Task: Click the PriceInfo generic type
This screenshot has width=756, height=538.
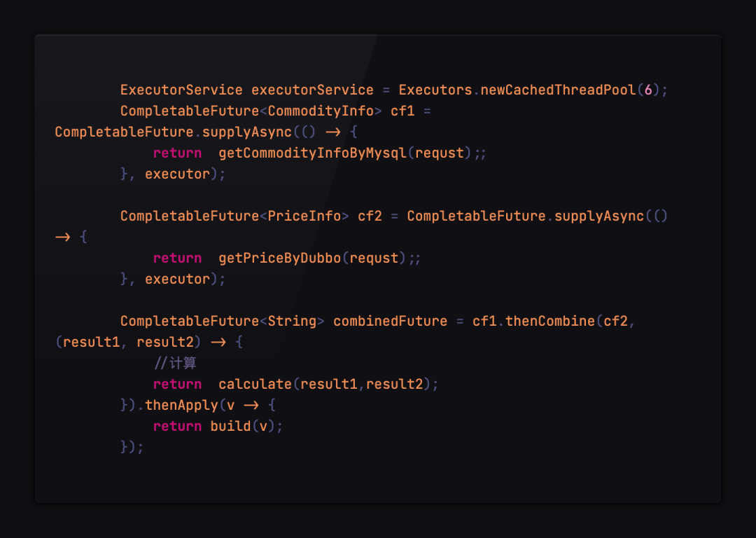Action: click(x=304, y=216)
